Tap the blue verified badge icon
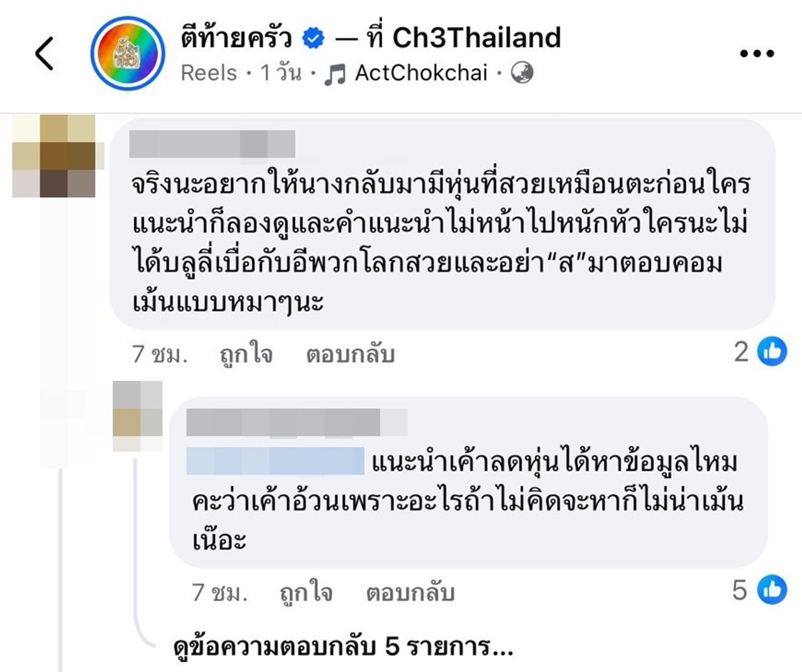Screen dimensions: 802x672 [x=313, y=39]
